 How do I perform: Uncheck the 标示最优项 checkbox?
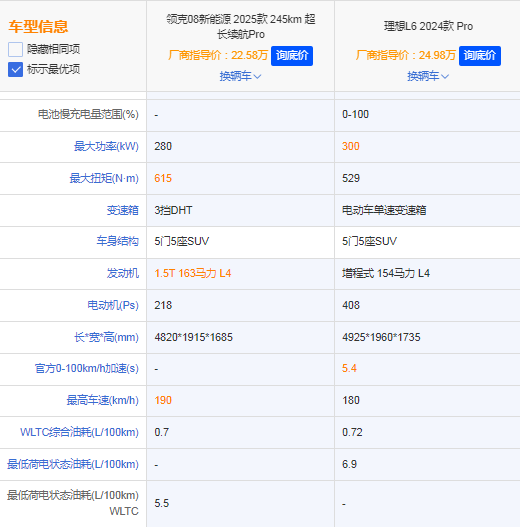pos(15,70)
